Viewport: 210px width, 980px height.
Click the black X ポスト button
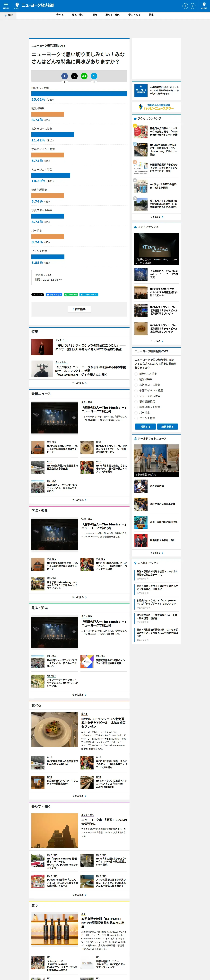pyautogui.click(x=38, y=294)
